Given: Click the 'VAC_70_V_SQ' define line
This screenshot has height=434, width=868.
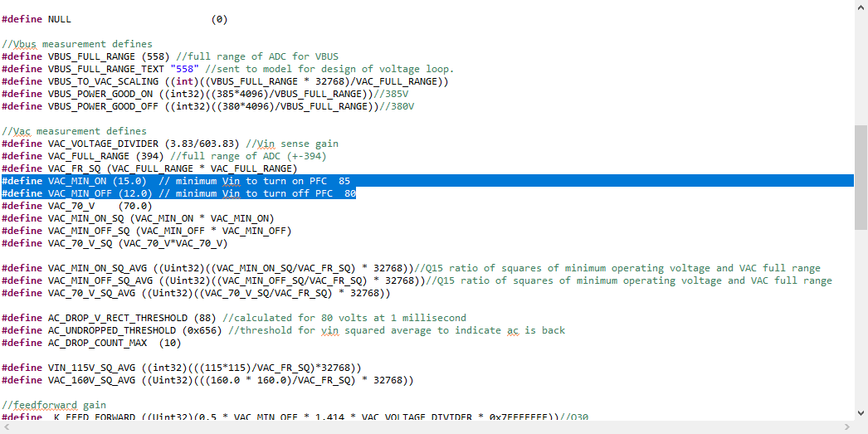Looking at the screenshot, I should [115, 243].
